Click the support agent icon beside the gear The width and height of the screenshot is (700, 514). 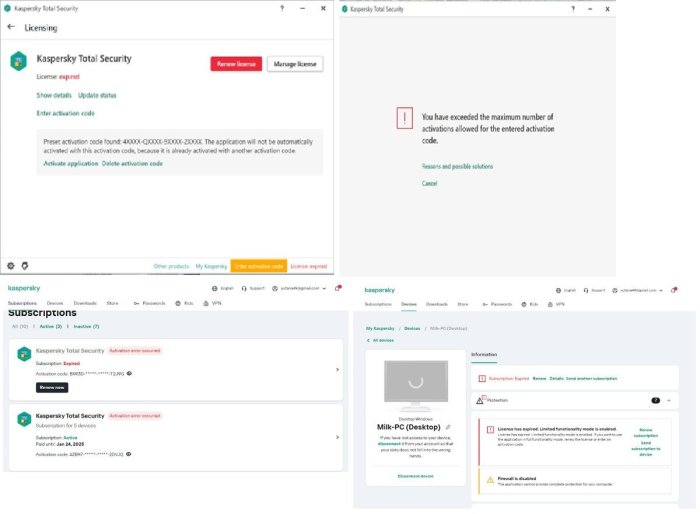click(x=25, y=266)
